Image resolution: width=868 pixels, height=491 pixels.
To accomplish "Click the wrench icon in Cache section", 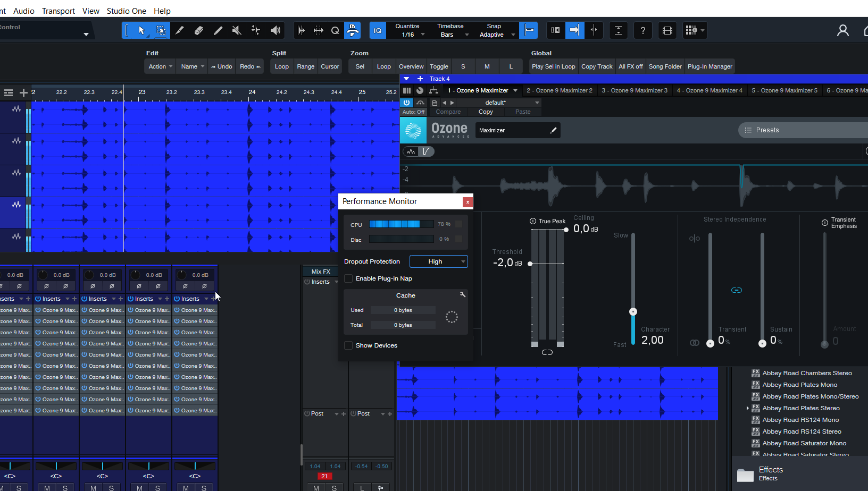I will [463, 294].
